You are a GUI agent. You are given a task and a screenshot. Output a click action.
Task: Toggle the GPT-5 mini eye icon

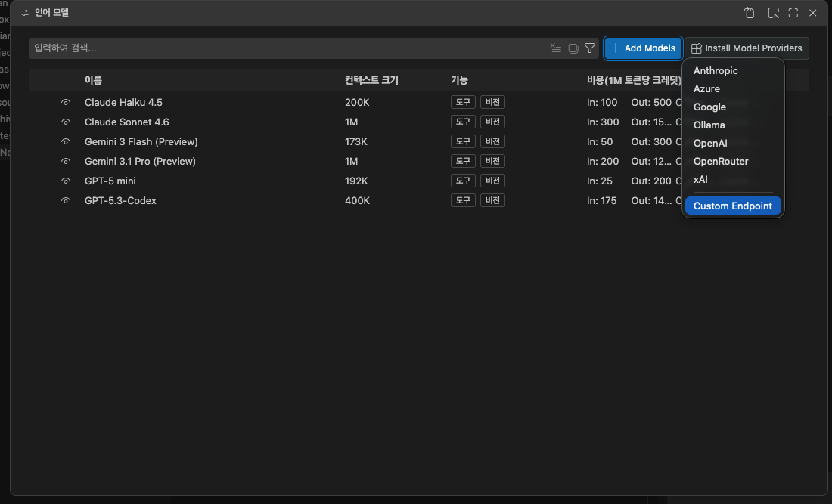pyautogui.click(x=66, y=181)
